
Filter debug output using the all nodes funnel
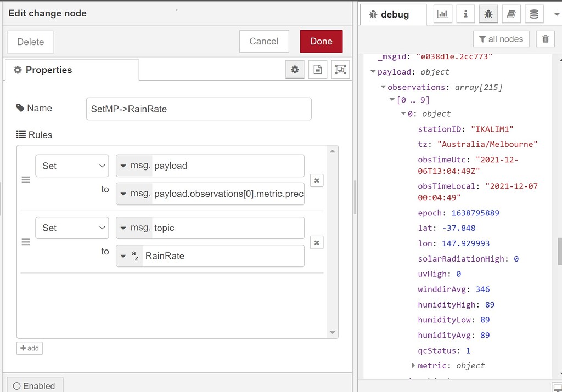click(x=501, y=39)
